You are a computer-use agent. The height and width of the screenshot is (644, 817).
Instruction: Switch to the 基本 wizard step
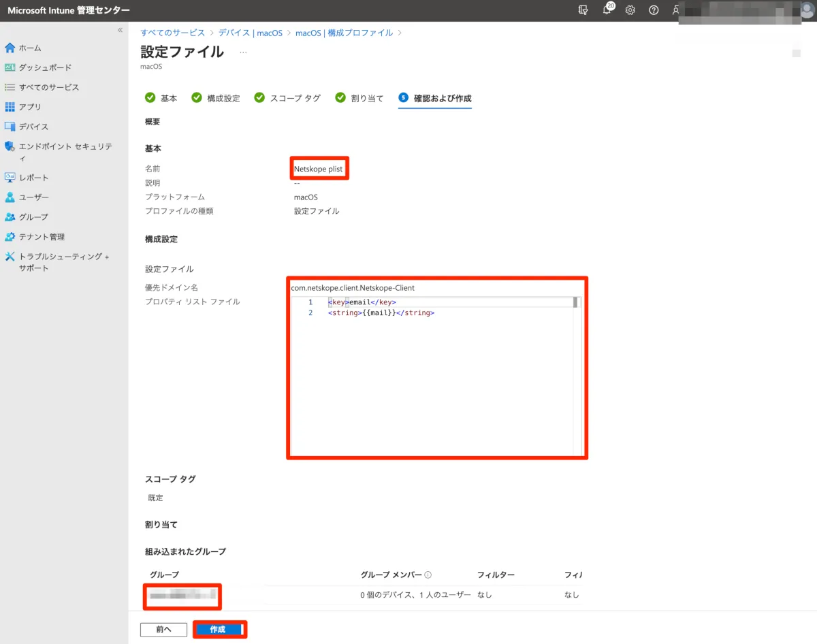tap(161, 98)
